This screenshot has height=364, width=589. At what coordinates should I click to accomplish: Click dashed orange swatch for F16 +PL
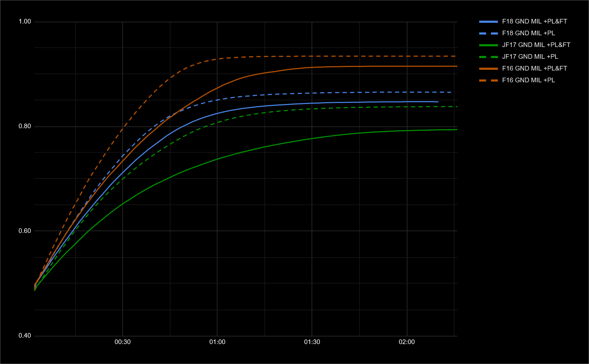click(x=488, y=80)
